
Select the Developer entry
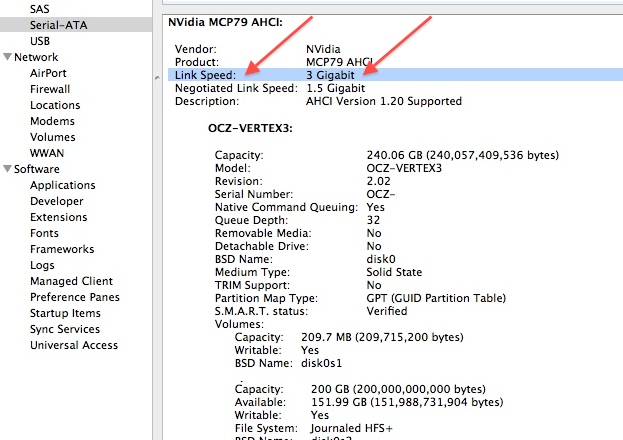pyautogui.click(x=56, y=201)
